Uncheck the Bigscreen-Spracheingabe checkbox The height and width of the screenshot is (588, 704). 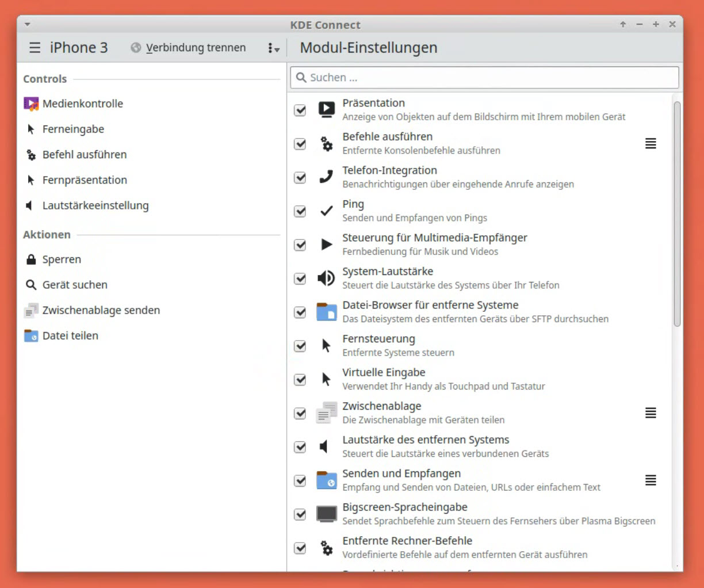pyautogui.click(x=300, y=514)
